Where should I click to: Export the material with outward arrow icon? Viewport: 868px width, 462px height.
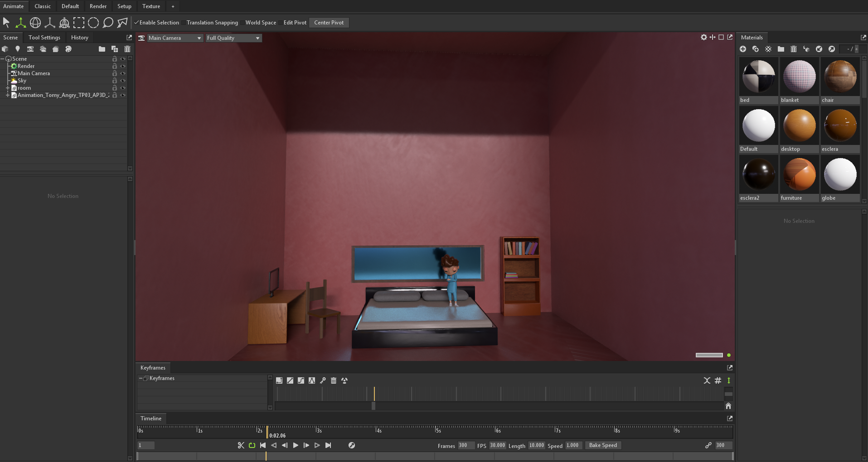(x=832, y=49)
